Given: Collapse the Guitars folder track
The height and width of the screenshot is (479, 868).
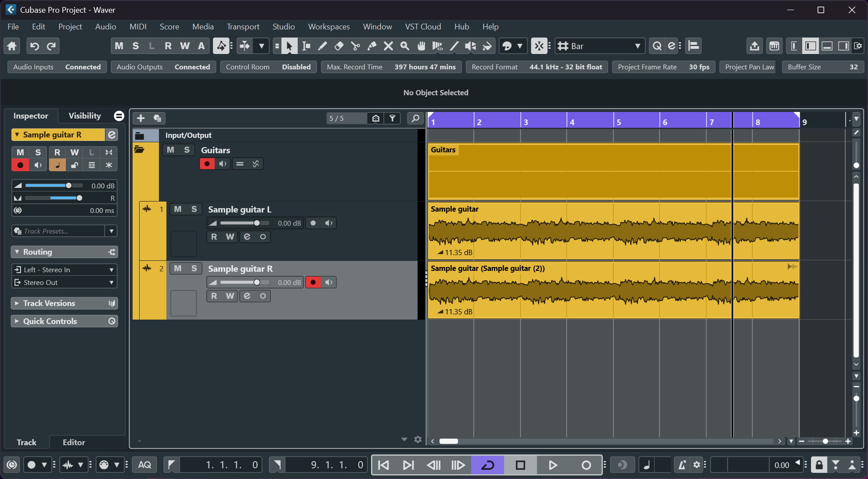Looking at the screenshot, I should tap(139, 150).
